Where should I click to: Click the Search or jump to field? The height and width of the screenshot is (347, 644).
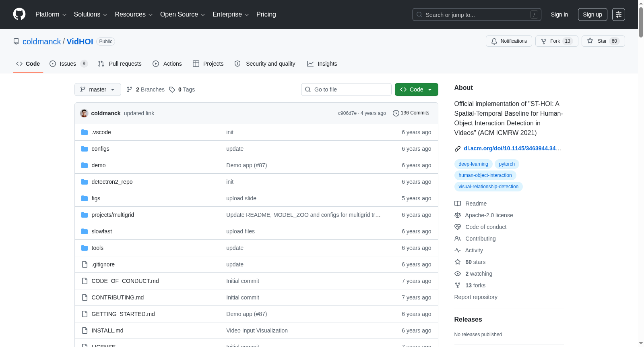[477, 15]
